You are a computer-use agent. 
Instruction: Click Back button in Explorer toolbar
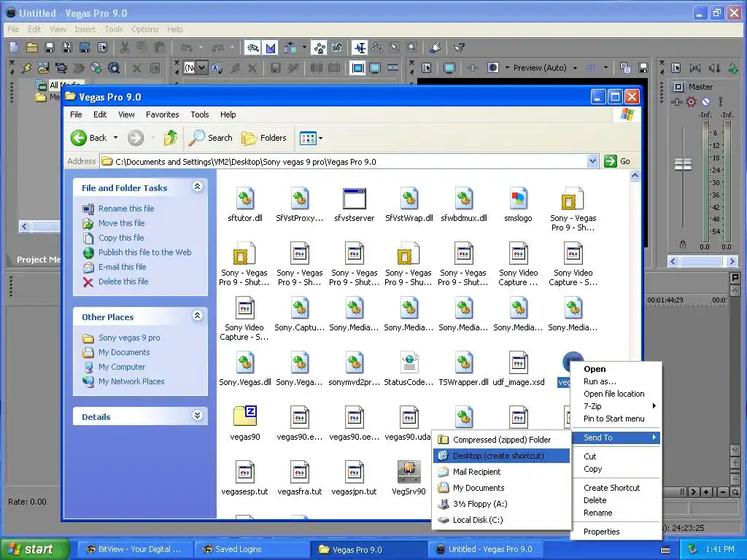click(89, 138)
